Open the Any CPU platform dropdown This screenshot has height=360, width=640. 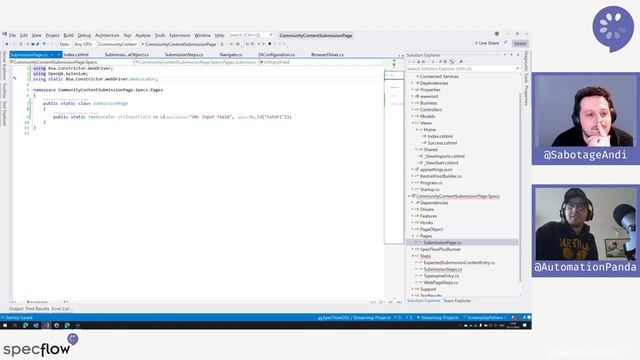(x=83, y=44)
